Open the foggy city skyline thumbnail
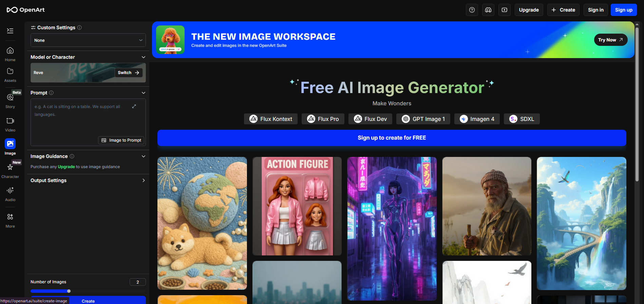 pyautogui.click(x=297, y=283)
